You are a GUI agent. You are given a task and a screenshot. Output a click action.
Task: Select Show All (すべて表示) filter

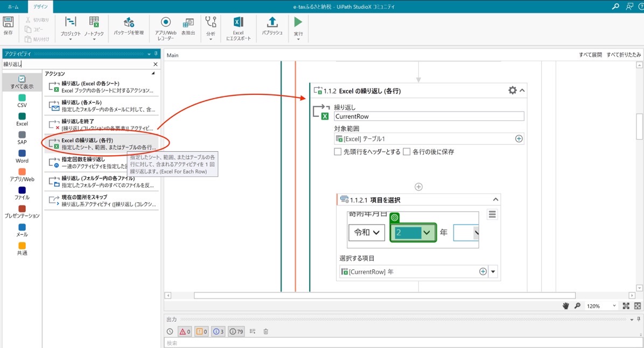point(22,82)
